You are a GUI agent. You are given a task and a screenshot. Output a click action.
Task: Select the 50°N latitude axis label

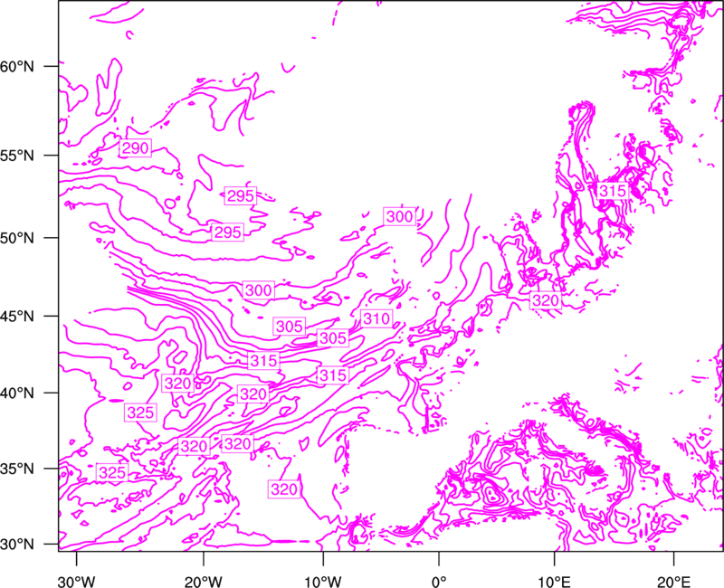point(17,238)
